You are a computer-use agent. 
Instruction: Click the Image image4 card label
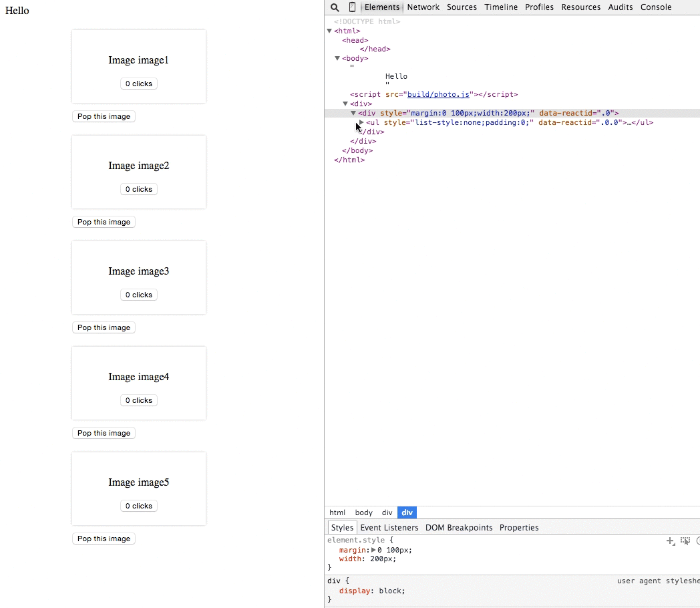pos(138,377)
